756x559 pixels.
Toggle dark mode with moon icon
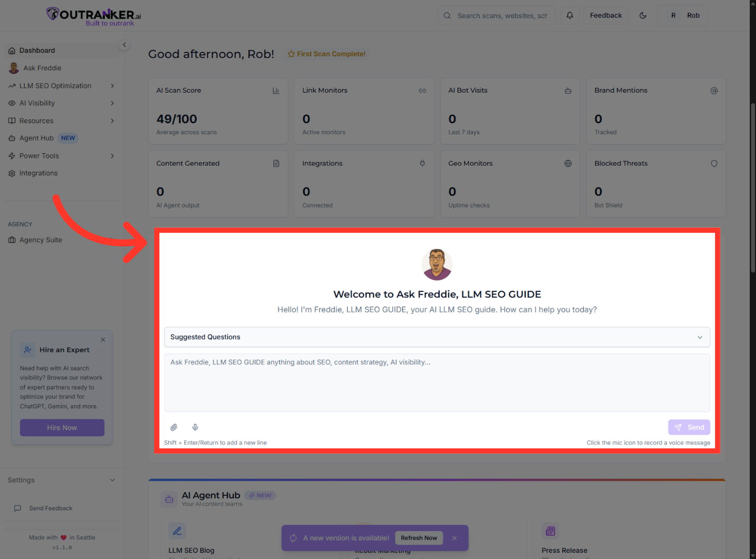(x=643, y=16)
